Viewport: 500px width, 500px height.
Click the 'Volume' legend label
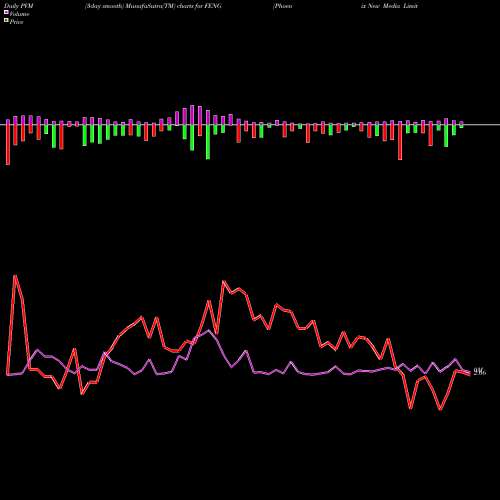(19, 14)
